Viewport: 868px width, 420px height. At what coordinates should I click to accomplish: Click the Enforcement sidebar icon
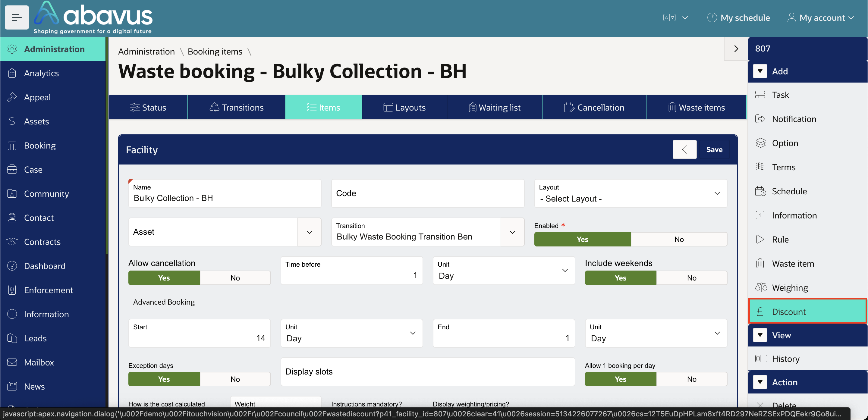click(12, 290)
